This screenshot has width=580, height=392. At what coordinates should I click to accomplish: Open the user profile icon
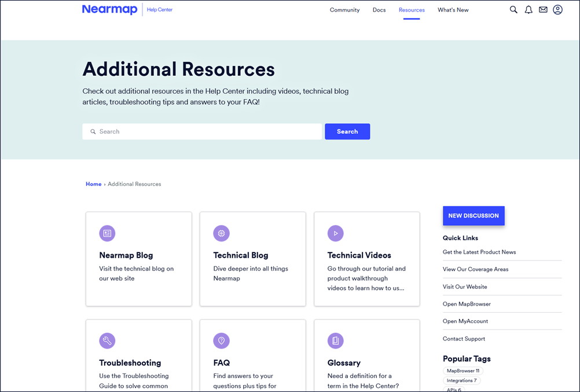558,10
